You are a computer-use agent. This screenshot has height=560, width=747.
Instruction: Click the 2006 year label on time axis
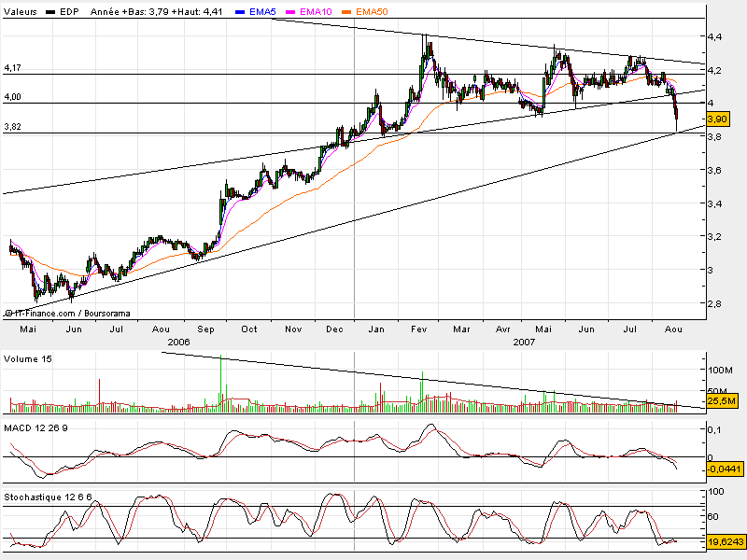[178, 342]
